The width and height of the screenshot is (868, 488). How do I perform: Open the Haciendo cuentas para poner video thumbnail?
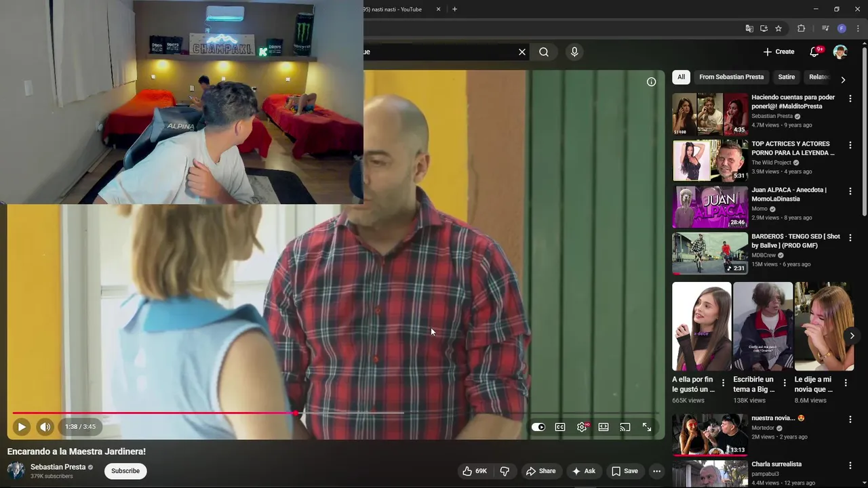(x=710, y=114)
